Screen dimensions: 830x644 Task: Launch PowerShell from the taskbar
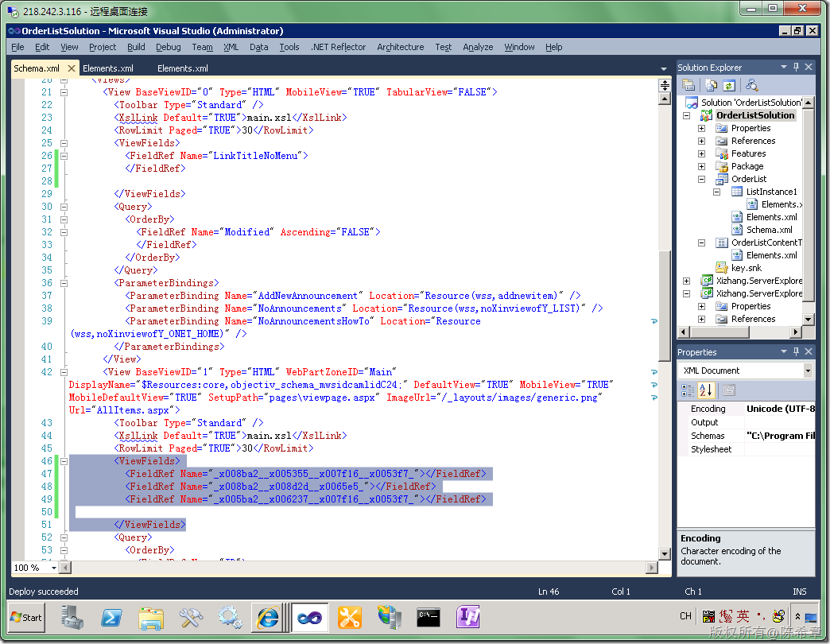coord(111,617)
